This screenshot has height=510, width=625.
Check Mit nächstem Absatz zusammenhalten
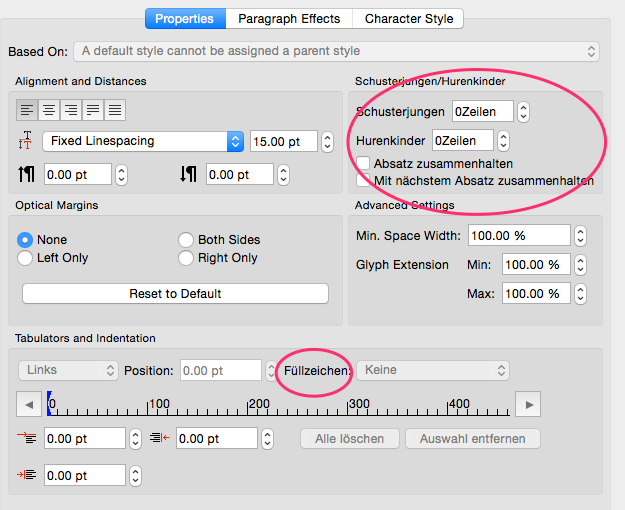pyautogui.click(x=364, y=180)
